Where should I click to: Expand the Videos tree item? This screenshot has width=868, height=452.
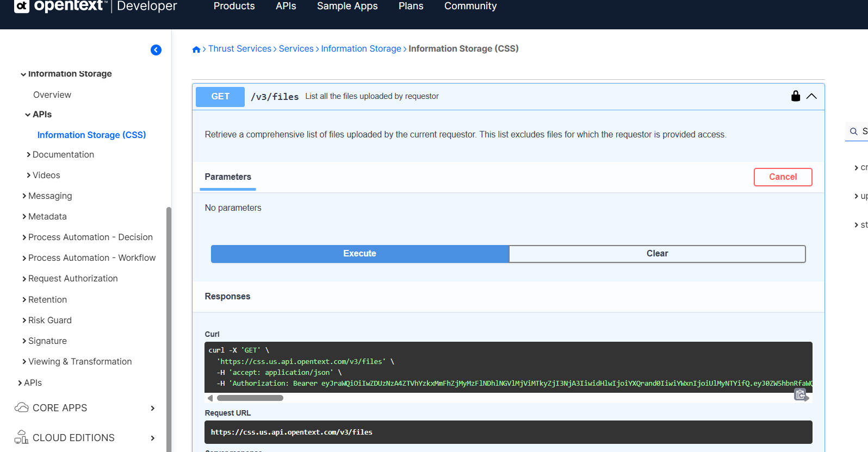28,175
